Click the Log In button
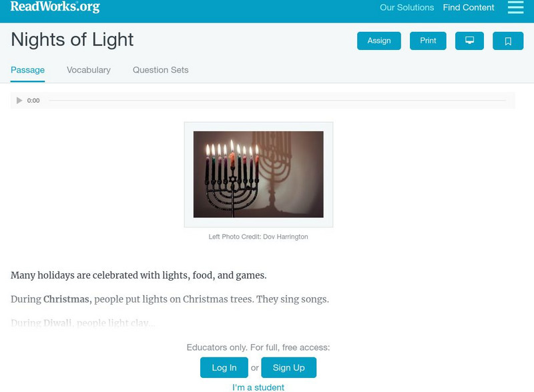The width and height of the screenshot is (534, 392). [224, 367]
